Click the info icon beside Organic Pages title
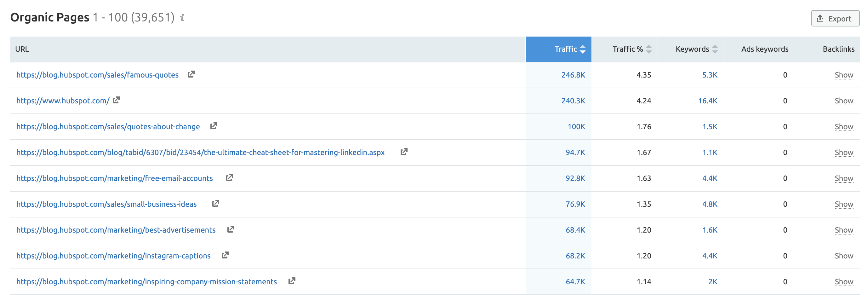 [x=182, y=18]
